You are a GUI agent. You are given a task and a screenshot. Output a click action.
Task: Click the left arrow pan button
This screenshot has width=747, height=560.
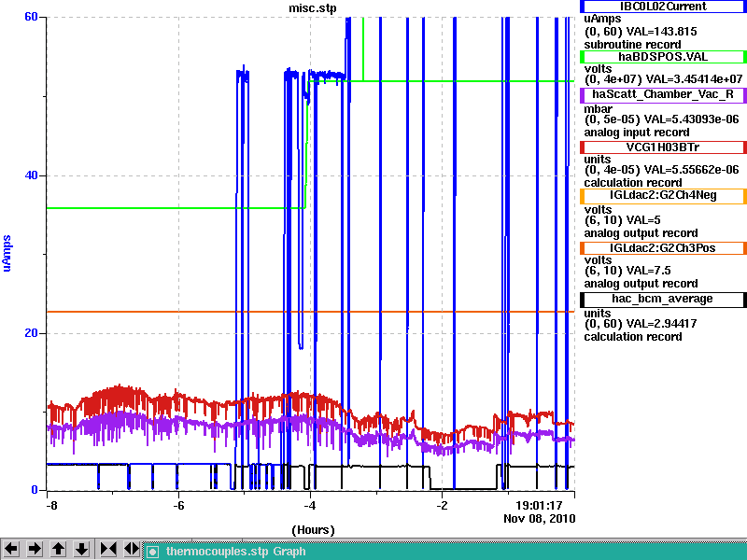[x=11, y=549]
